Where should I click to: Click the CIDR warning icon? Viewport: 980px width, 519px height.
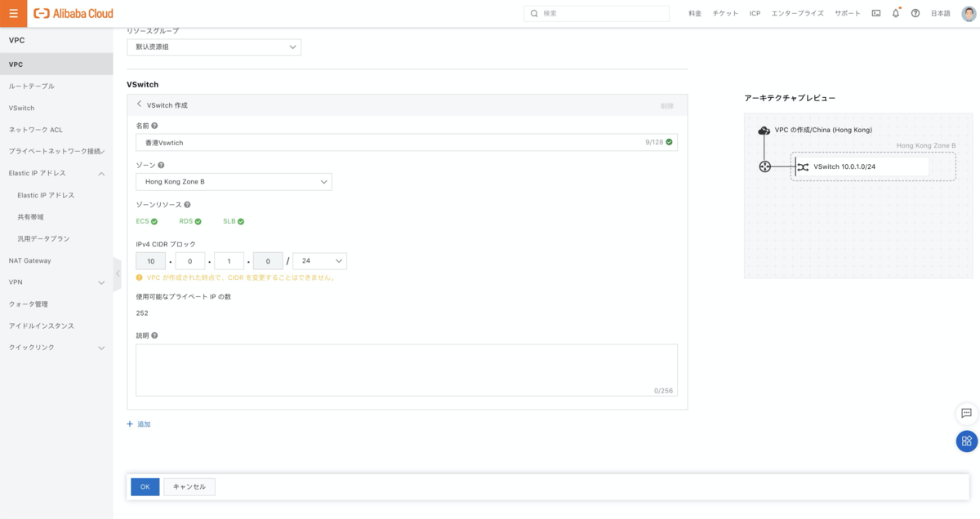tap(140, 277)
